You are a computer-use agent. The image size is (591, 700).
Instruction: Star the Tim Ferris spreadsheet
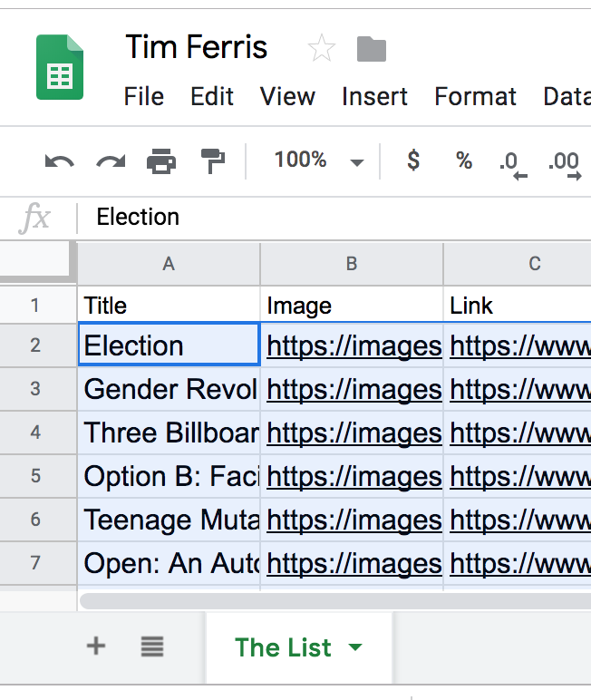(322, 49)
